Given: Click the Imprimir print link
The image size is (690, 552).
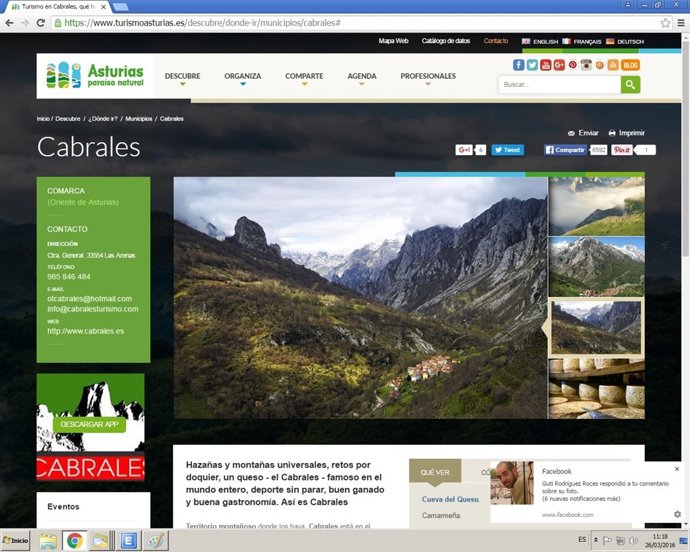Looking at the screenshot, I should (x=627, y=133).
